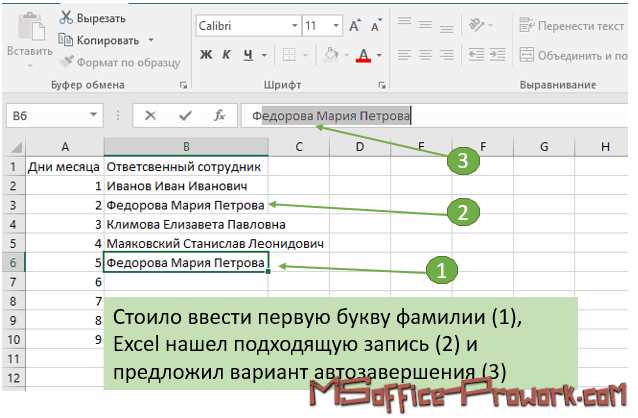
Task: Select column H header
Action: coord(604,147)
